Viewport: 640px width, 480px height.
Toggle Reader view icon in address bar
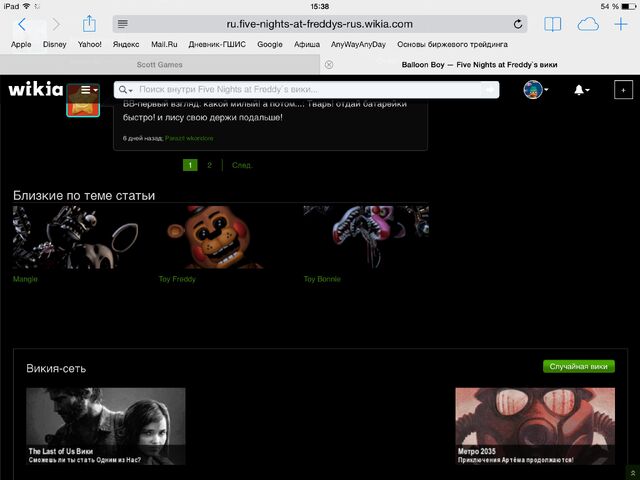[x=122, y=24]
